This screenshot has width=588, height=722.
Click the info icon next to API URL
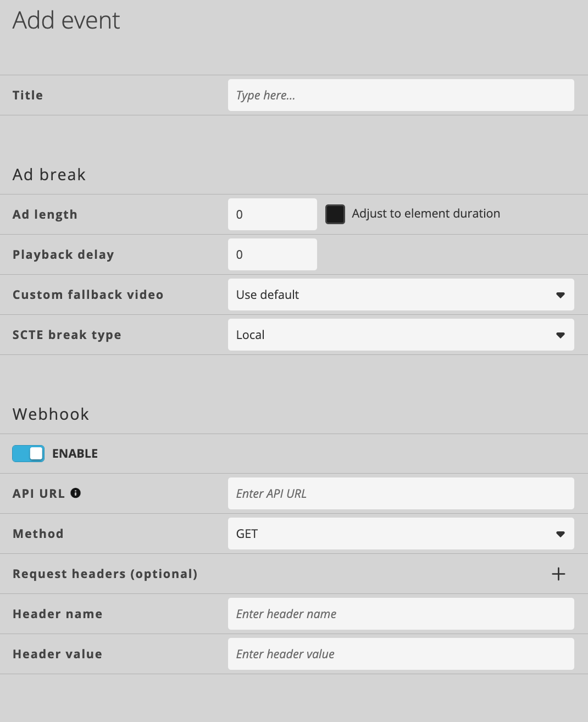coord(75,493)
